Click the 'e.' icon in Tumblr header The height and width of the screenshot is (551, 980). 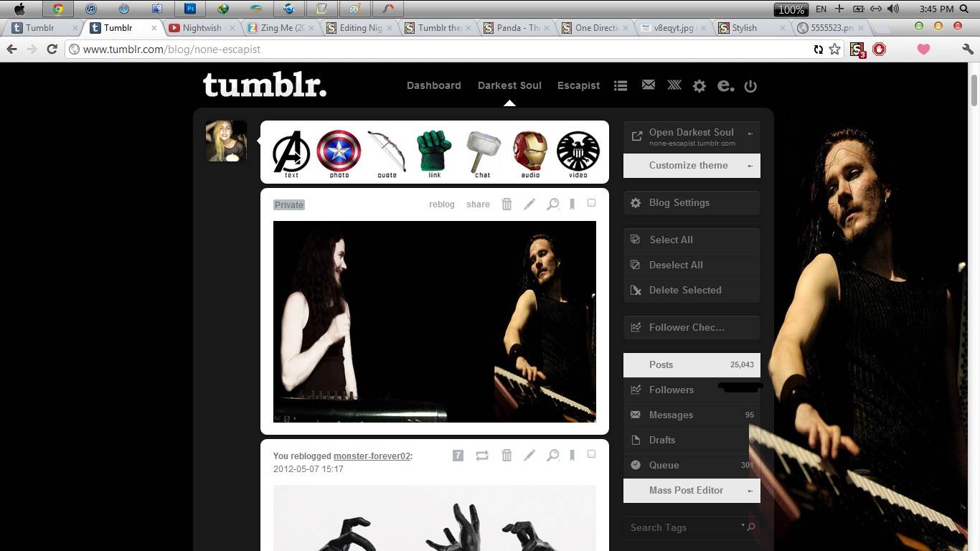726,85
